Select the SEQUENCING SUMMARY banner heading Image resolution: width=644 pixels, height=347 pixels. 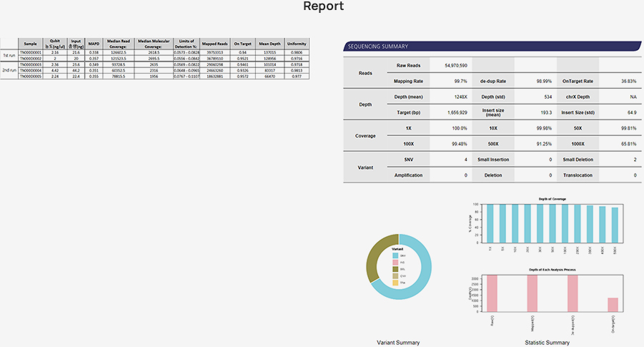[x=378, y=47]
